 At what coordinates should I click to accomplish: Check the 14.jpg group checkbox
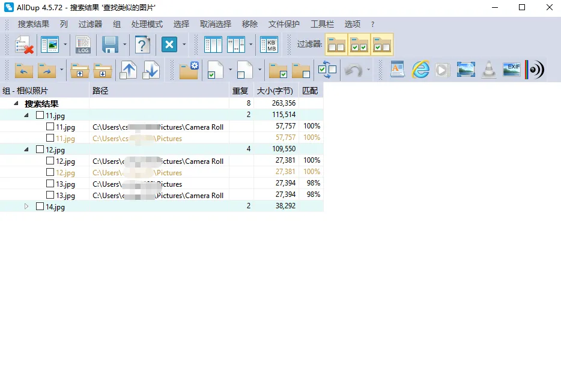point(40,207)
